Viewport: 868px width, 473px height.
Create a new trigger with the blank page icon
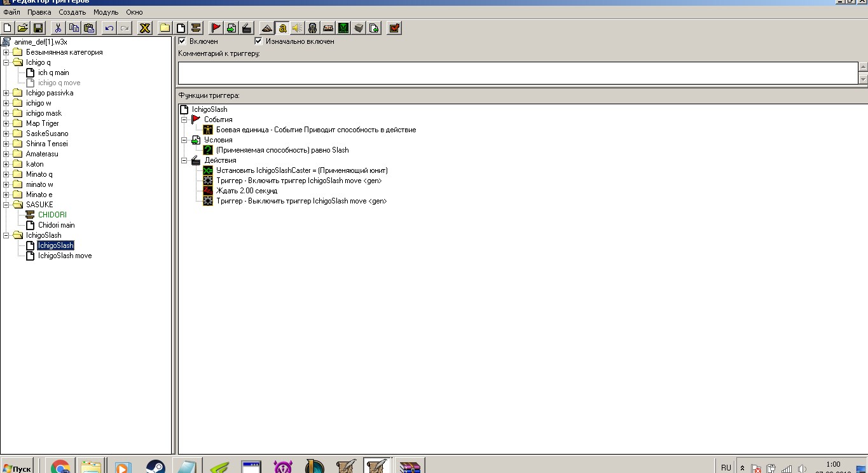(x=181, y=28)
